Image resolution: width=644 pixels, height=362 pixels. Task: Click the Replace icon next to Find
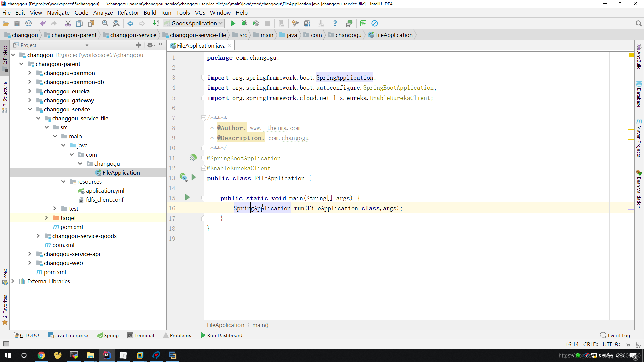116,23
